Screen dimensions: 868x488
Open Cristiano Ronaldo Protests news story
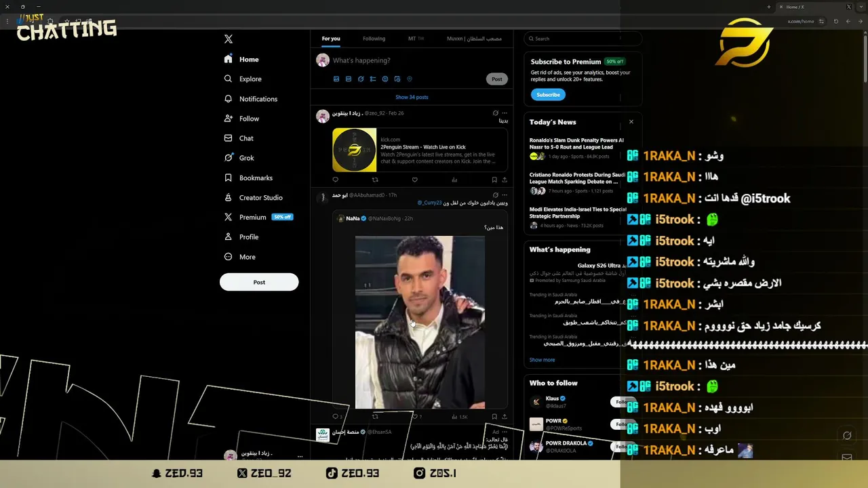(x=577, y=183)
